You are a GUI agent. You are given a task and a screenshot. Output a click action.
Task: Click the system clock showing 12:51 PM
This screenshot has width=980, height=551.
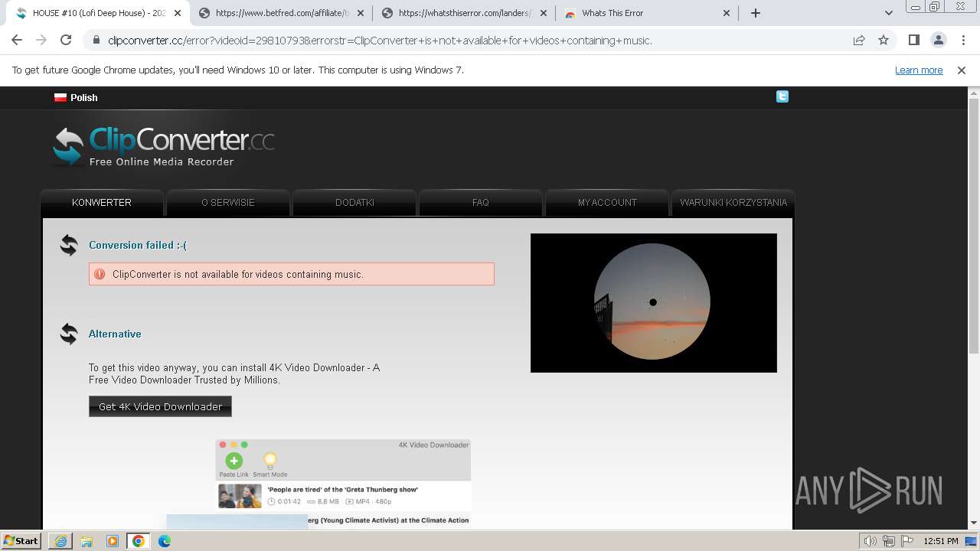tap(941, 541)
